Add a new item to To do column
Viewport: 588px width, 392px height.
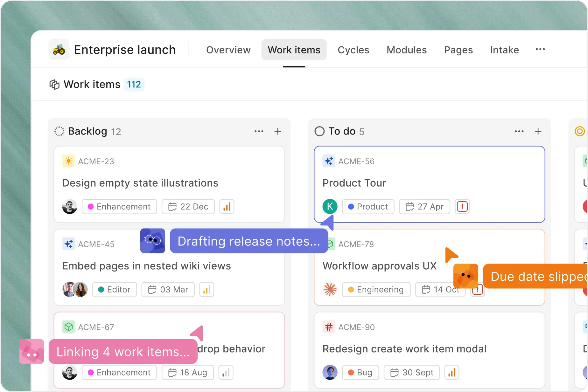pyautogui.click(x=538, y=131)
